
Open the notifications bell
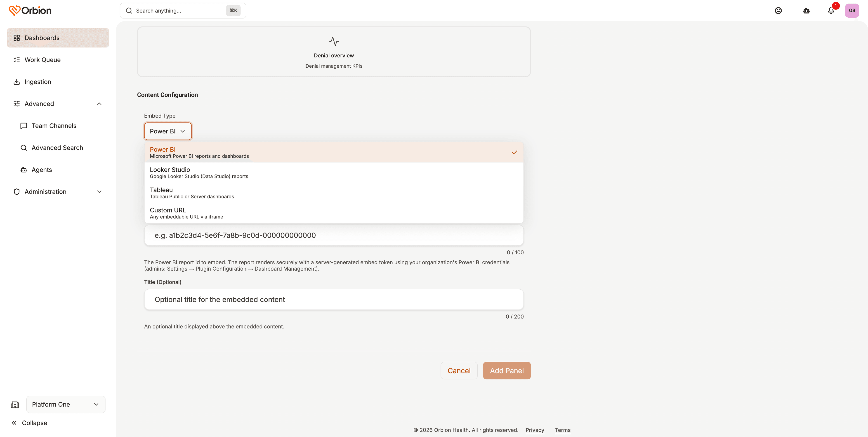831,11
